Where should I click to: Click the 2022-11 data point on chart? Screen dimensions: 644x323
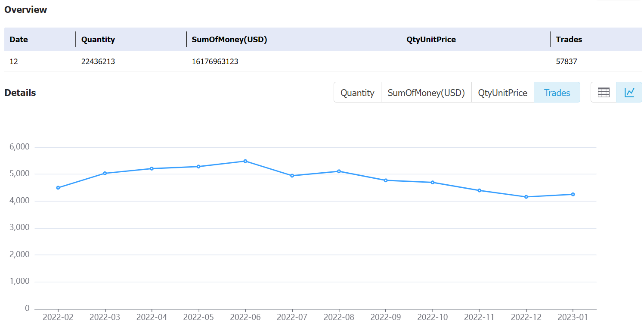point(479,190)
